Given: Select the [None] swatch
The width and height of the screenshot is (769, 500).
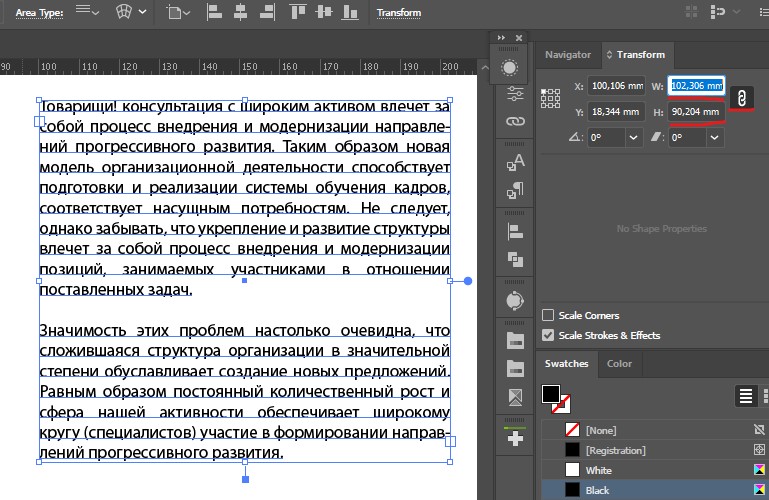Looking at the screenshot, I should [x=655, y=430].
